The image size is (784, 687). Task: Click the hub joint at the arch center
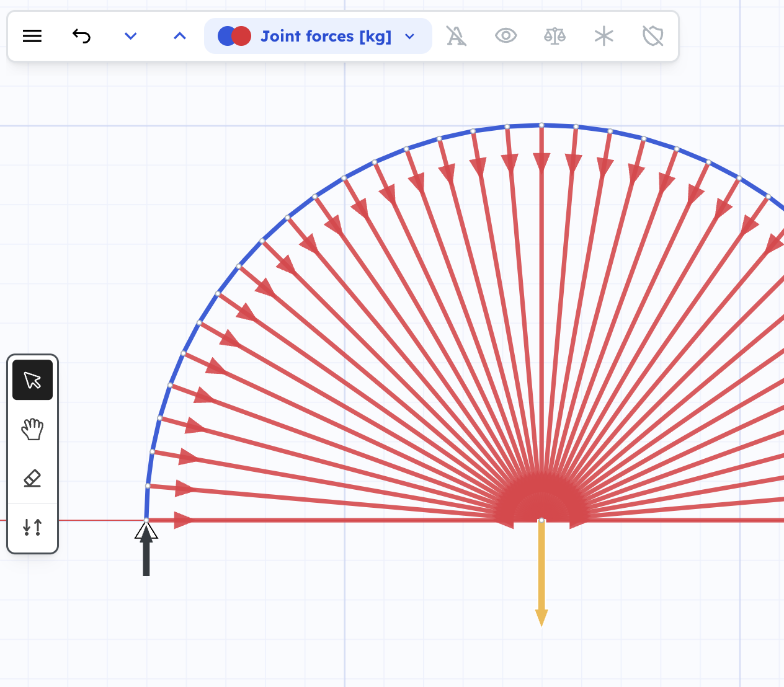coord(541,520)
